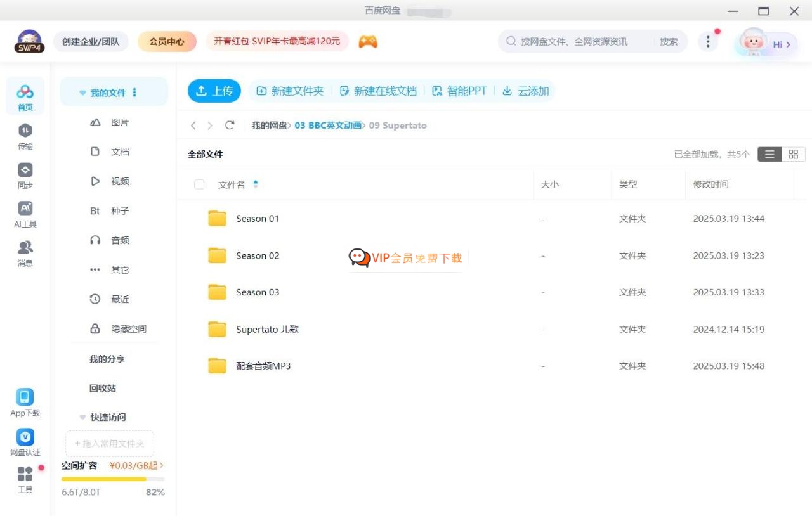812x516 pixels.
Task: Open 会员中心 member center
Action: tap(167, 42)
